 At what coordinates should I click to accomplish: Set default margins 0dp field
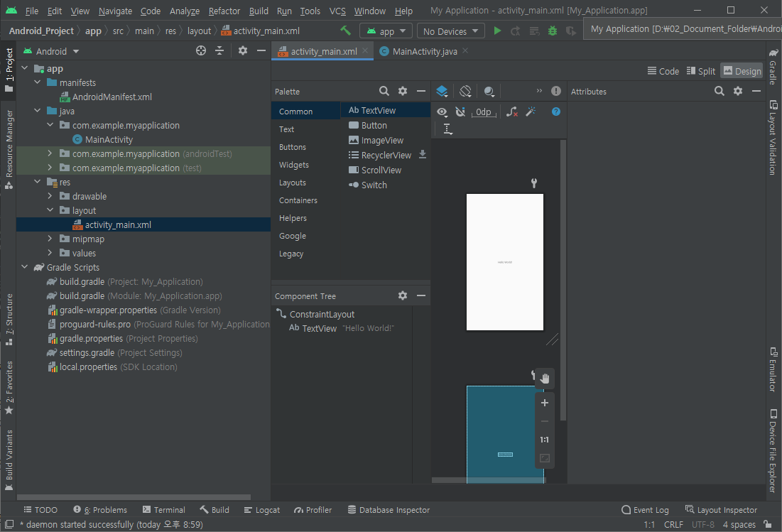483,112
